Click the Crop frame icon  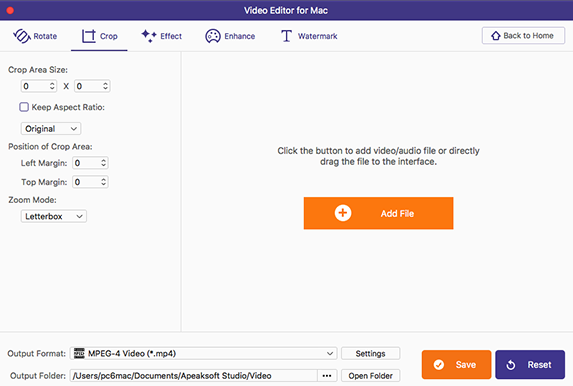(88, 36)
